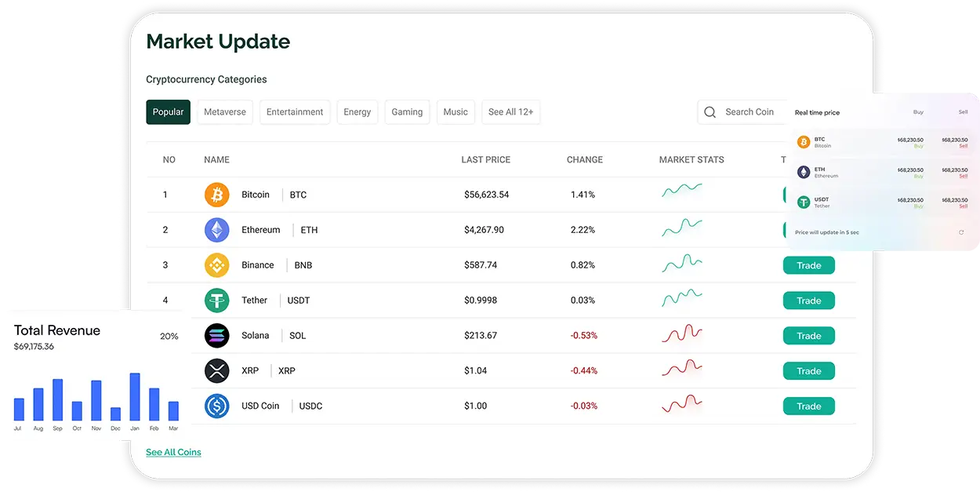Open Bitcoin's market stats sparkline
This screenshot has height=492, width=980.
(682, 190)
